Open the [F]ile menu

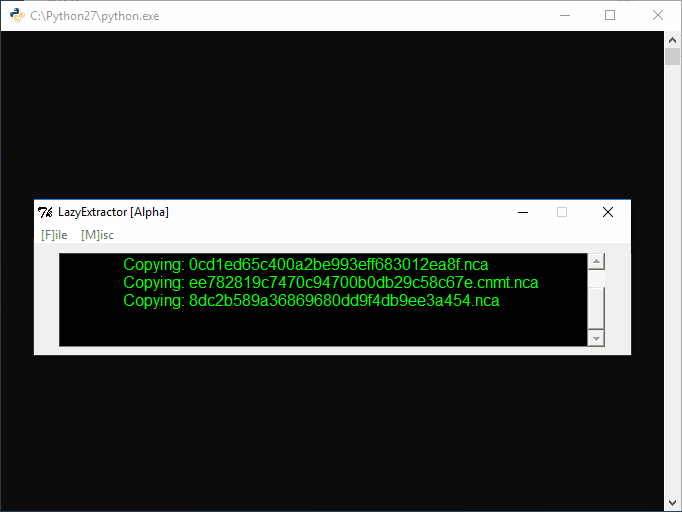point(54,235)
